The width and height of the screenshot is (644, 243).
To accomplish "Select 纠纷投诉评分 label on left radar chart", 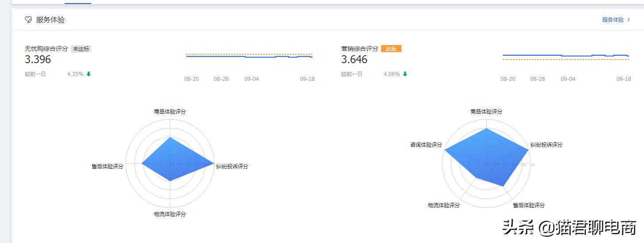I will click(x=232, y=167).
